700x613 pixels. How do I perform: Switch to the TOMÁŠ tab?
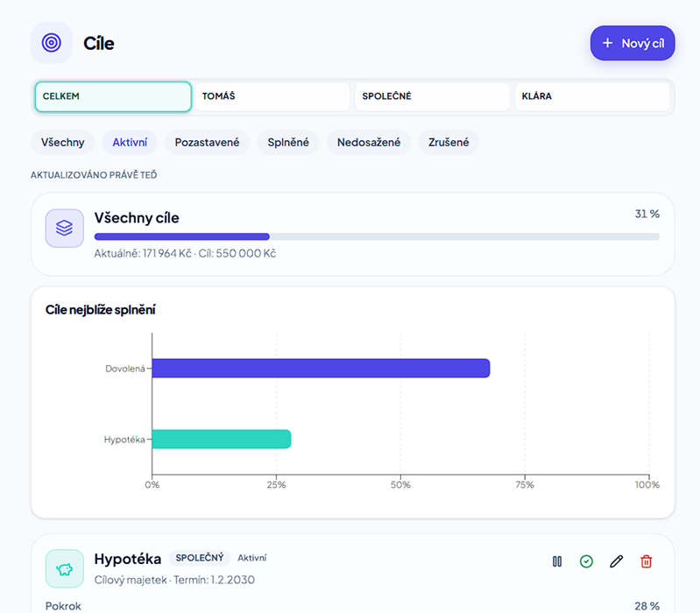point(272,96)
